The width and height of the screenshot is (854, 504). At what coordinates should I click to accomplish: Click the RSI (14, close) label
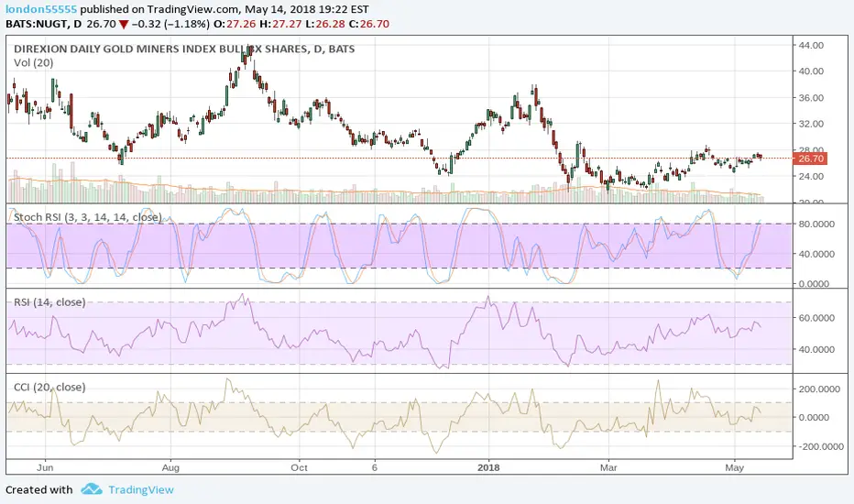(x=49, y=301)
